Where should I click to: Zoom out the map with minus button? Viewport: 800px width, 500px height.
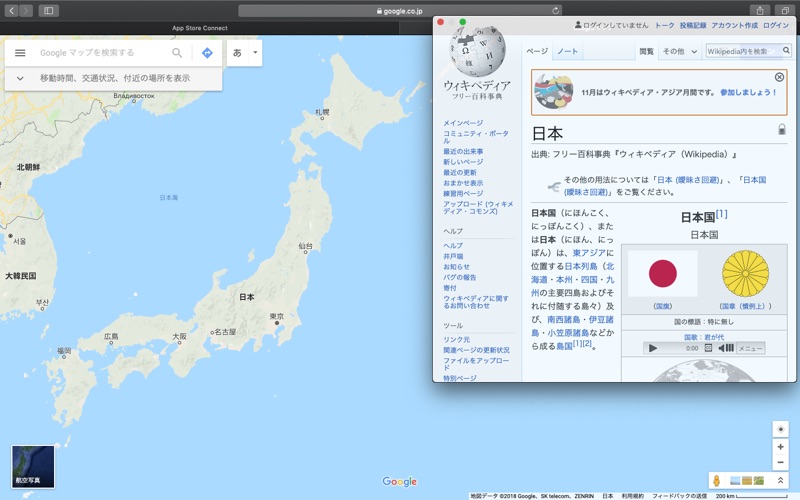[781, 463]
